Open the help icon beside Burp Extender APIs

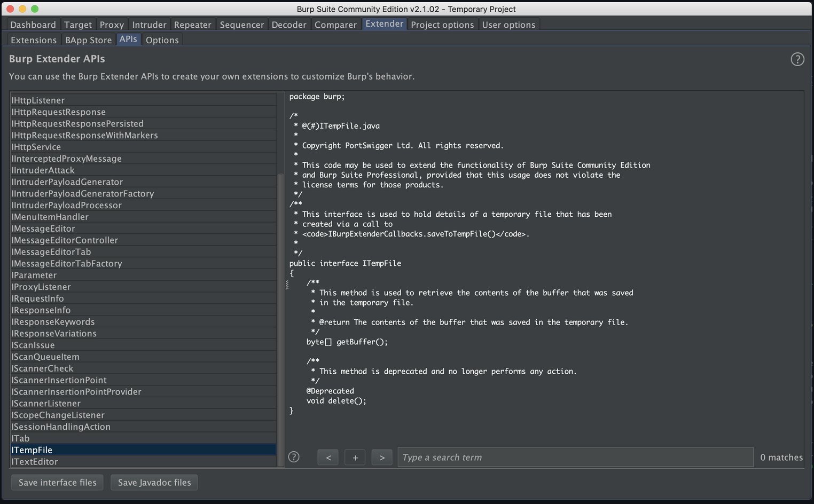[x=797, y=59]
